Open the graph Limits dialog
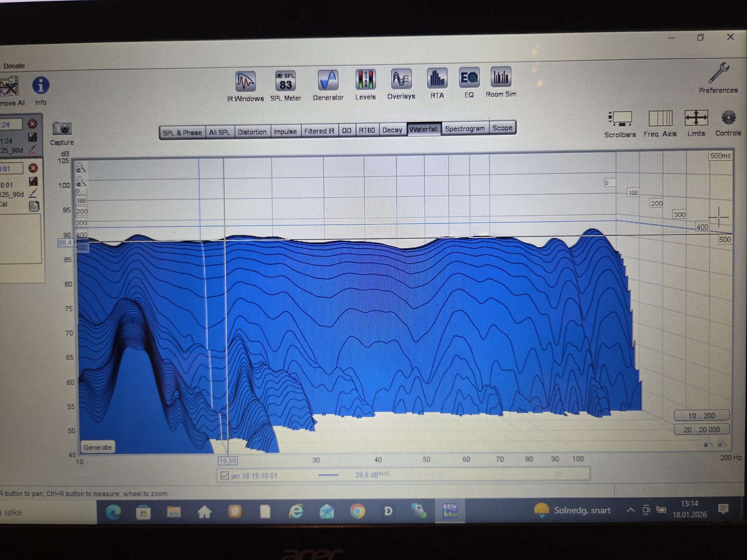 coord(696,123)
